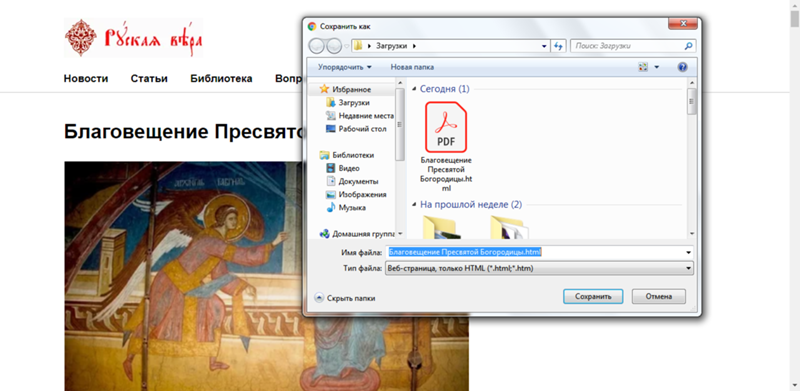
Task: Select the Благовещение Пресвятой Богородицы.html file
Action: pos(446,146)
